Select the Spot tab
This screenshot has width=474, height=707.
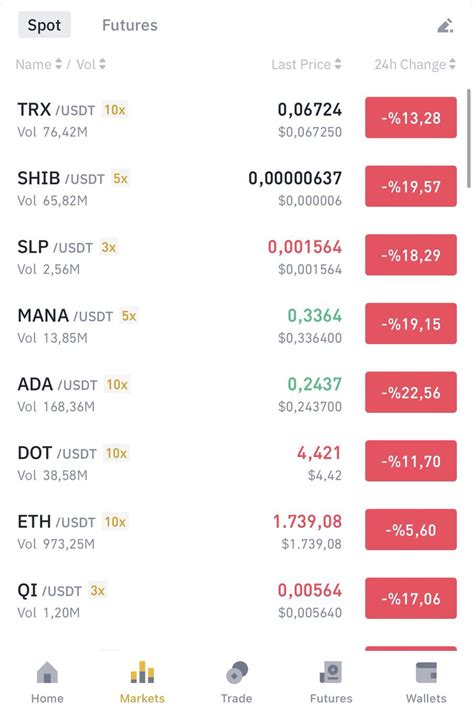[44, 25]
